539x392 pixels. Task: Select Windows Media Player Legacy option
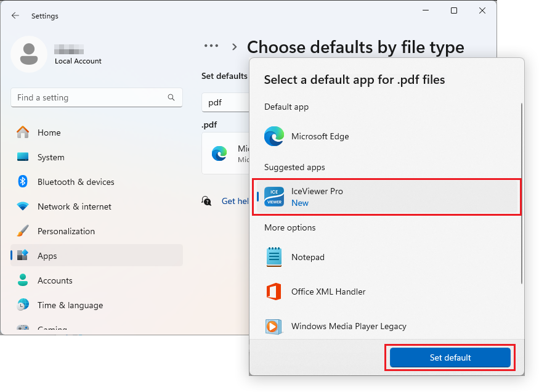pyautogui.click(x=387, y=326)
